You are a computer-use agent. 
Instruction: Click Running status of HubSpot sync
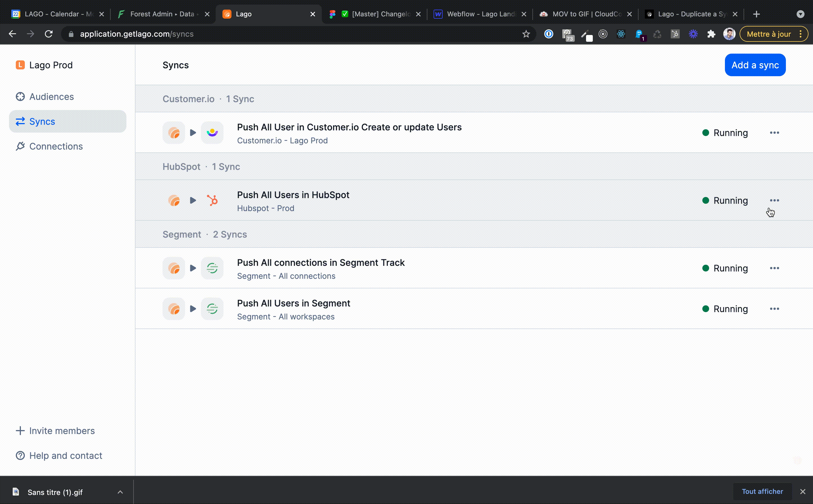coord(725,200)
